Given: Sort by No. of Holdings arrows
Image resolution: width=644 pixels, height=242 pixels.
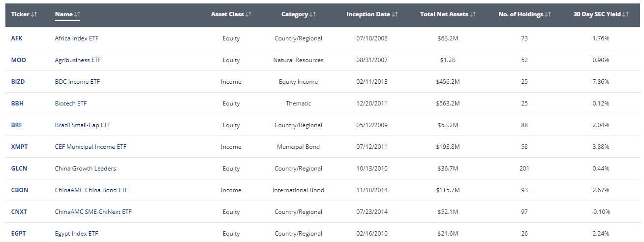Looking at the screenshot, I should 548,15.
